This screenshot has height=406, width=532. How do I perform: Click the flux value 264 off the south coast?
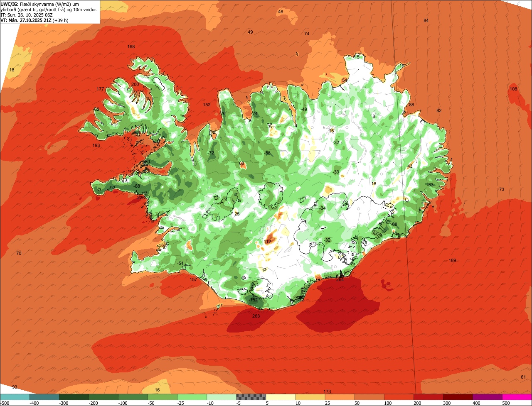340,279
